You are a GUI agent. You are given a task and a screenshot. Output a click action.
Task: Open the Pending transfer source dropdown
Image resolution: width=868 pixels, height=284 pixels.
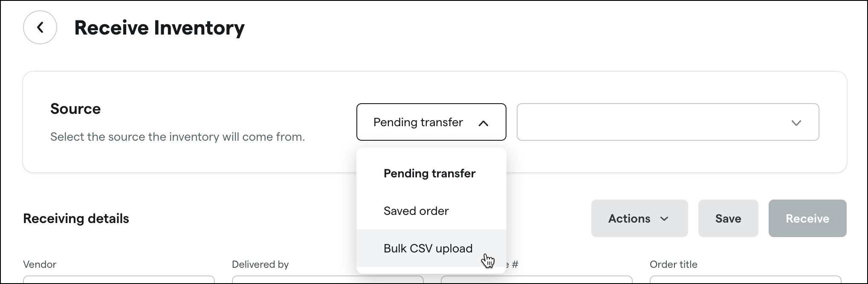point(431,122)
